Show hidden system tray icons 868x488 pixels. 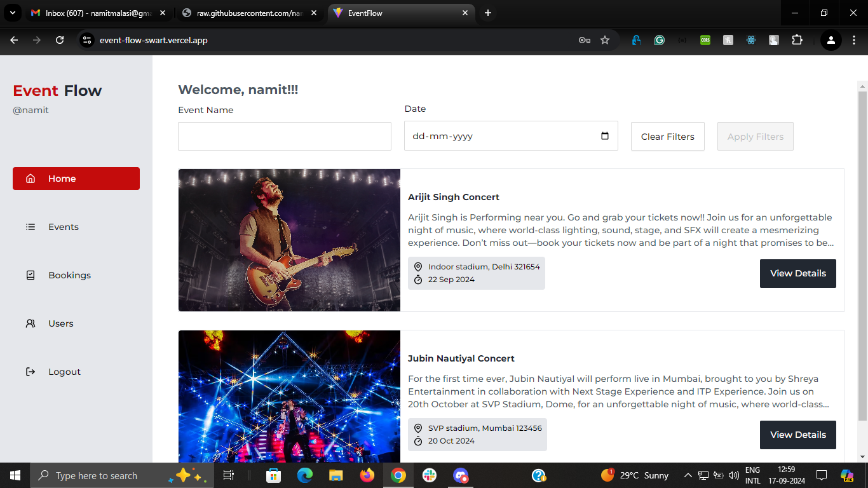click(x=688, y=475)
